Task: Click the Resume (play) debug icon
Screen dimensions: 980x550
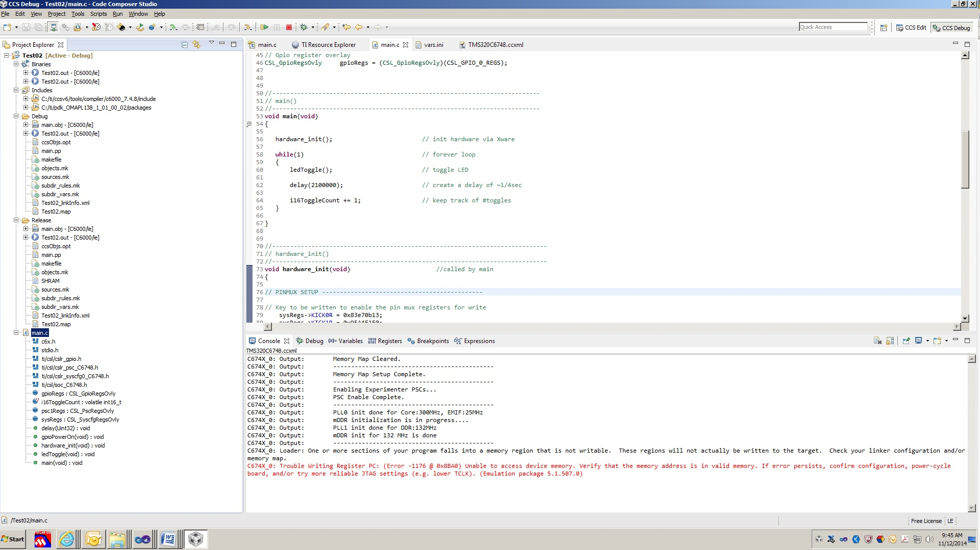Action: coord(264,27)
